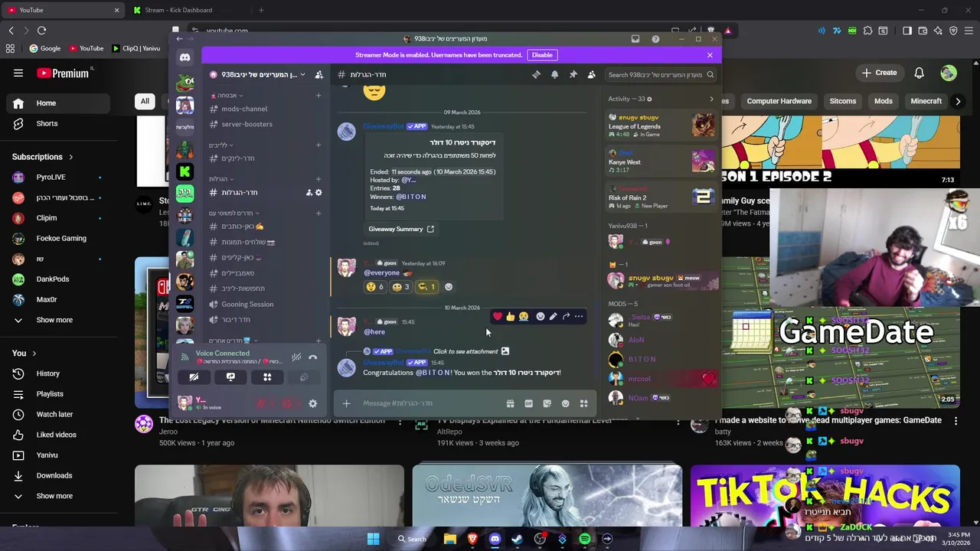
Task: Open mods-channel in Discord channel list
Action: coord(265,109)
